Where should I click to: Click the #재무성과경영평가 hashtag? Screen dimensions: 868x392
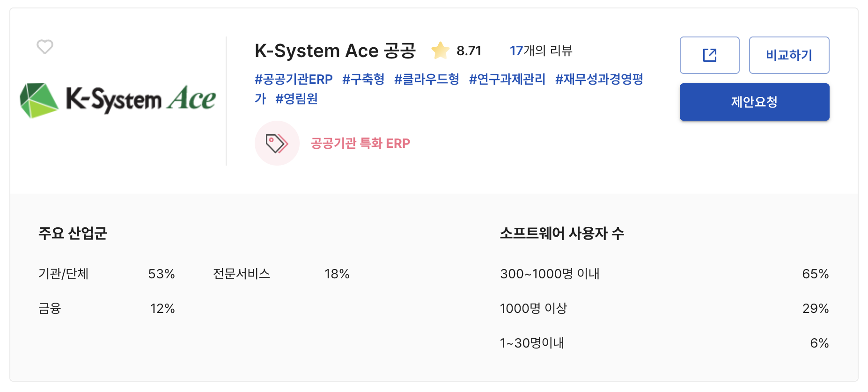[600, 79]
